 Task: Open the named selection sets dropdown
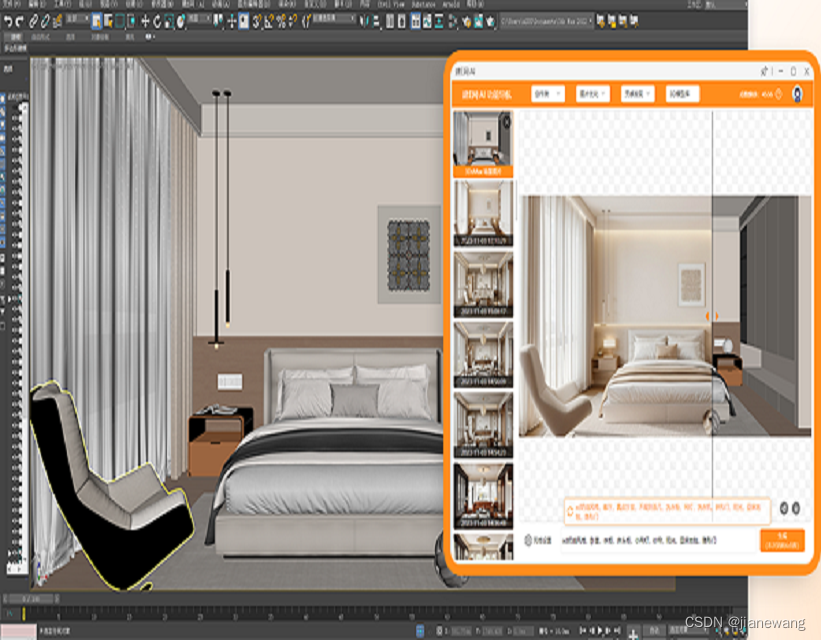(x=334, y=18)
